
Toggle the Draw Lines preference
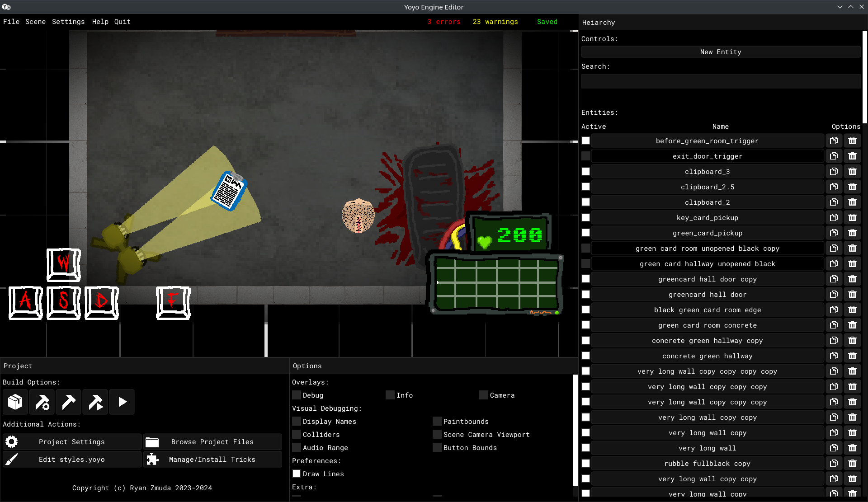(297, 474)
